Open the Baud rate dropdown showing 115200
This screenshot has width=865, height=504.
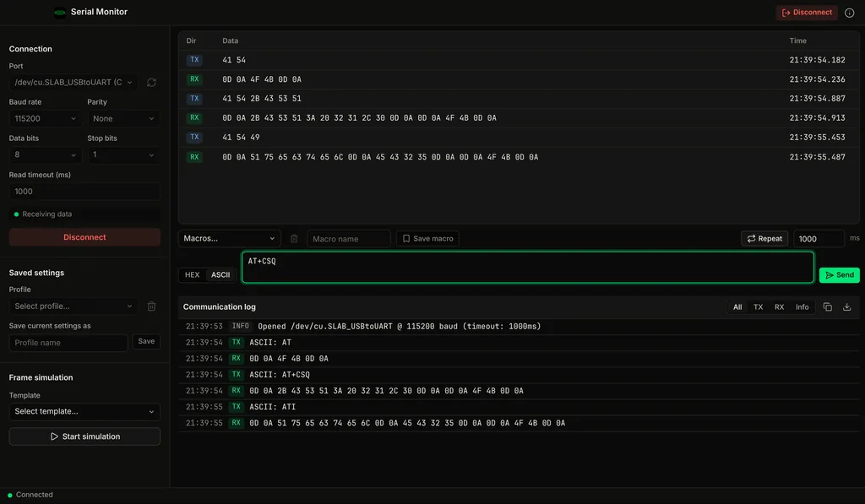[46, 118]
